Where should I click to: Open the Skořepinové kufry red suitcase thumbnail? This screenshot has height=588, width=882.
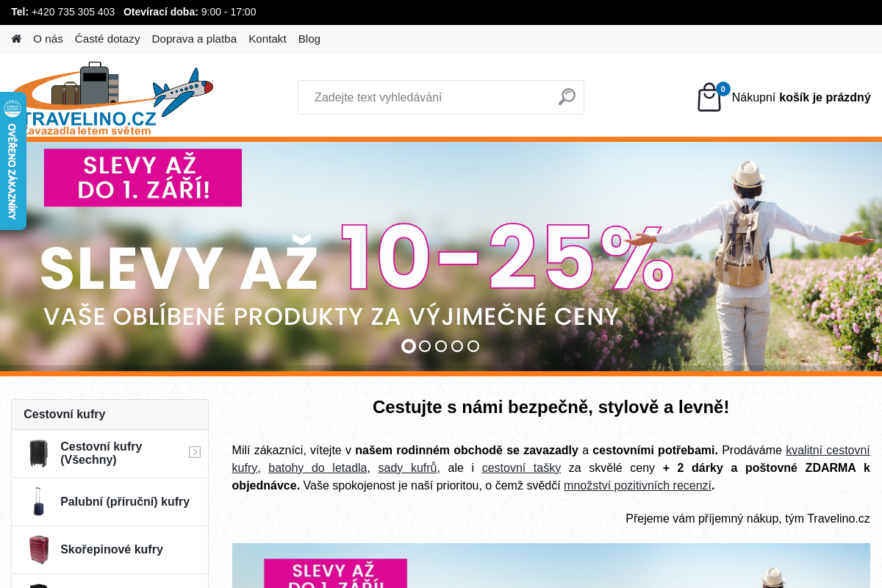[38, 550]
